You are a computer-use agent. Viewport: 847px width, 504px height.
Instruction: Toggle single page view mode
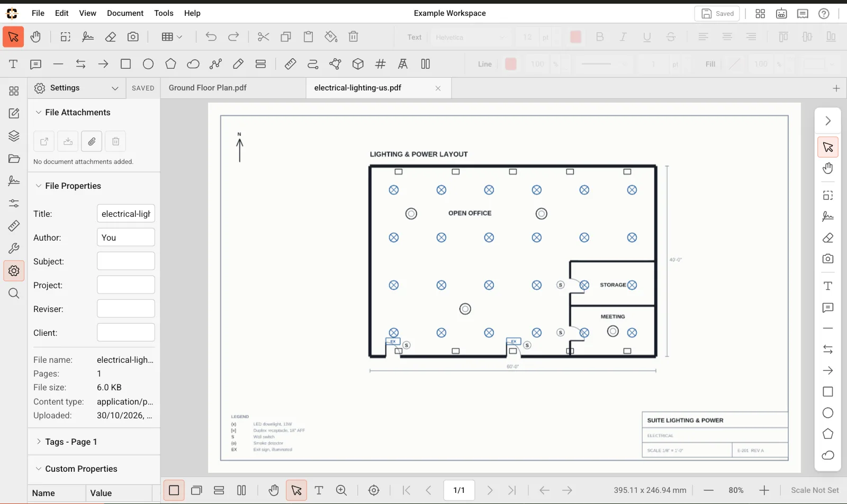point(174,490)
